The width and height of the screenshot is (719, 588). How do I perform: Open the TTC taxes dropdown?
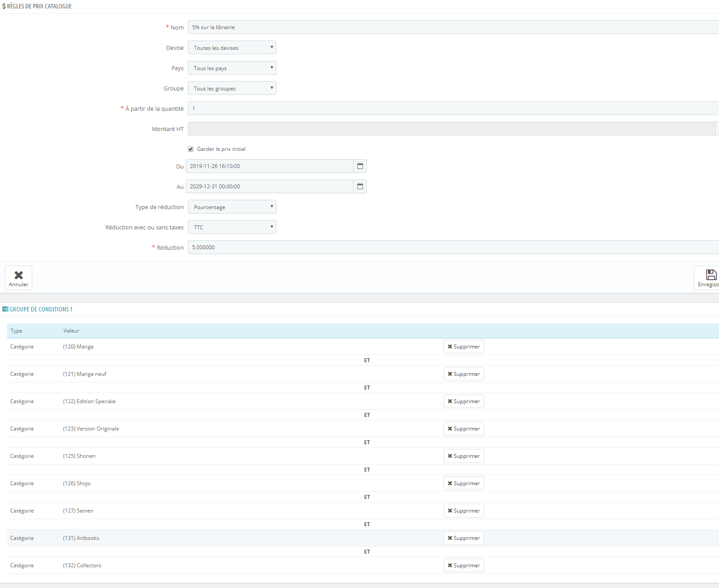tap(232, 227)
